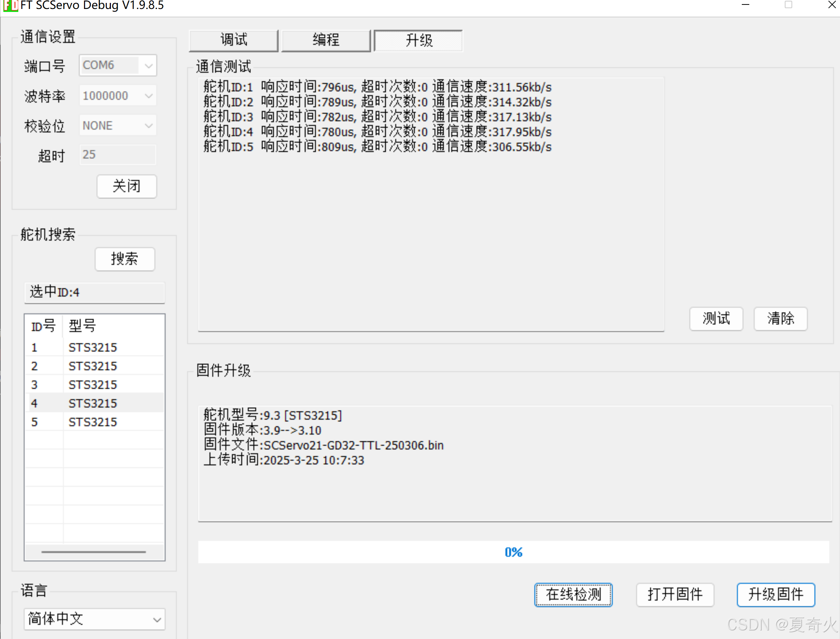Select servo ID 5 row in list
Viewport: 840px width, 639px height.
tap(94, 422)
